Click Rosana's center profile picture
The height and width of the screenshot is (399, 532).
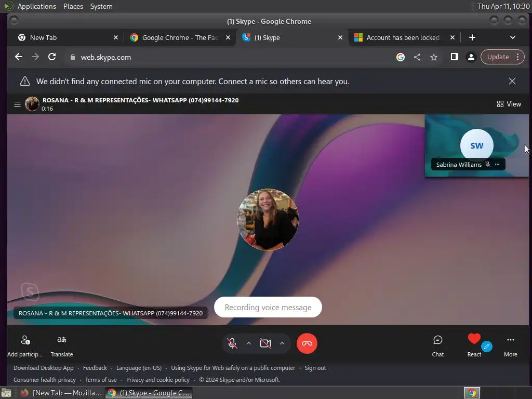(x=268, y=220)
